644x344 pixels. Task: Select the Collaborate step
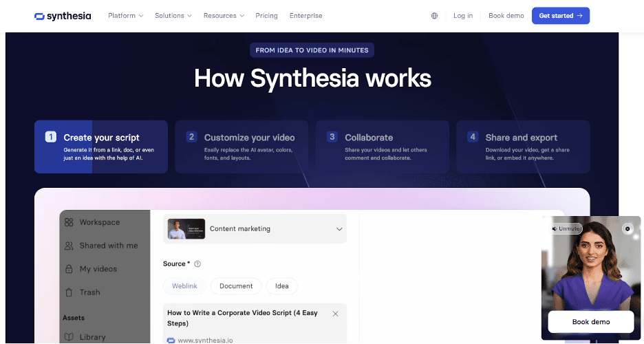(x=383, y=147)
